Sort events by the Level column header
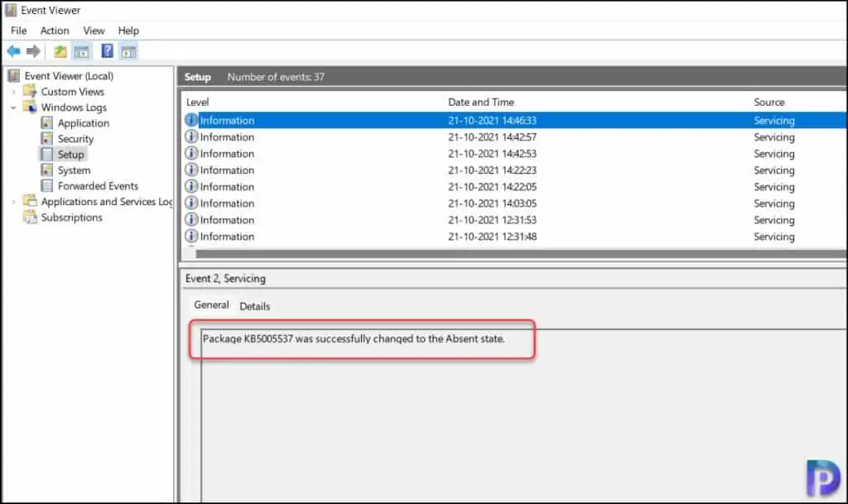This screenshot has width=848, height=504. tap(197, 102)
